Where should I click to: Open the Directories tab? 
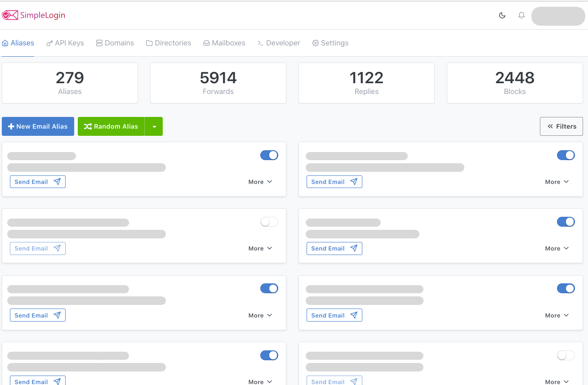point(169,43)
